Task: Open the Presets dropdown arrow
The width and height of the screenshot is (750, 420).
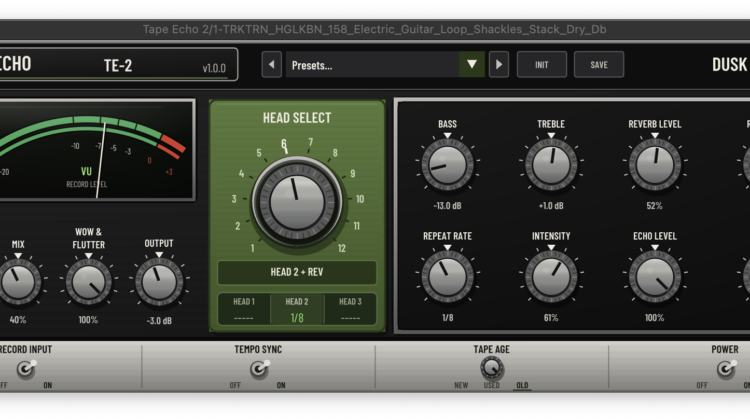Action: coord(472,65)
